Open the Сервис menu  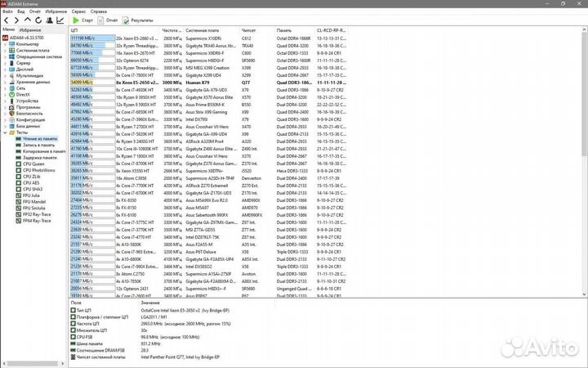(78, 11)
